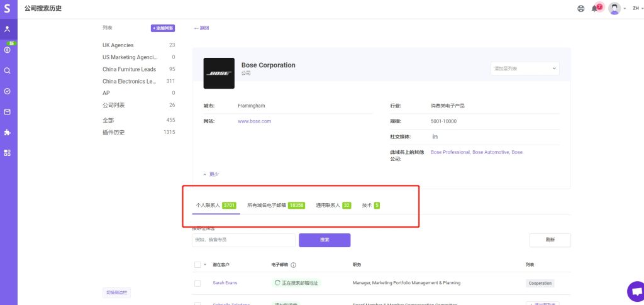
Task: Open the help lifebuoy icon
Action: tap(580, 9)
